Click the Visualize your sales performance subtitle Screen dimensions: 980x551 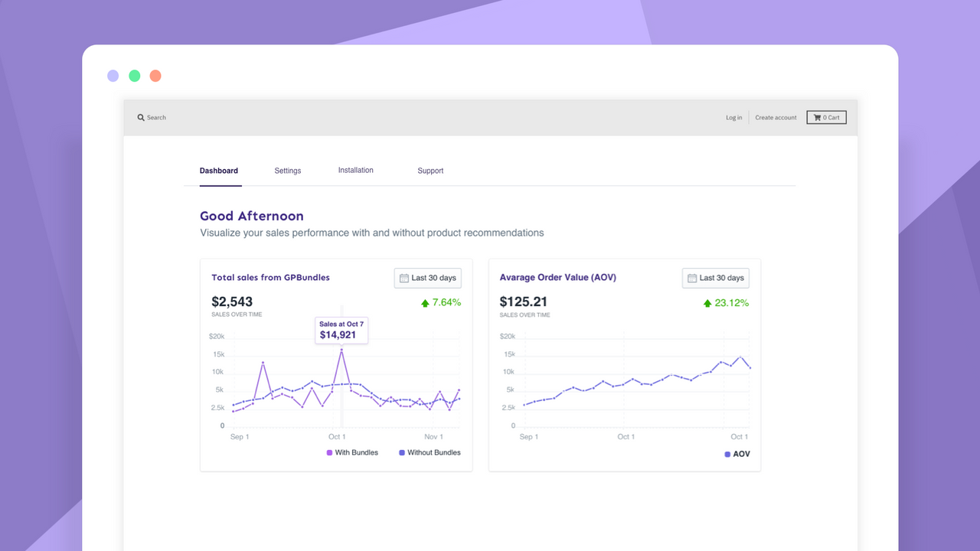click(372, 233)
